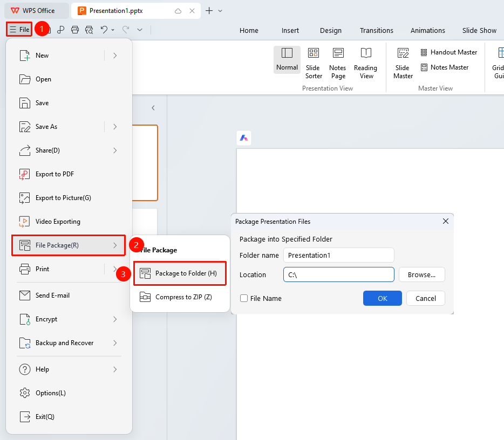Switch to Reading View
The height and width of the screenshot is (440, 504).
click(366, 63)
